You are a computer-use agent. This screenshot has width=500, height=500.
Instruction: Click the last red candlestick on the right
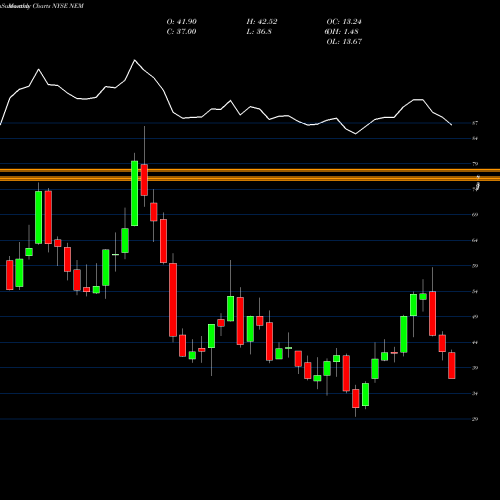(452, 365)
